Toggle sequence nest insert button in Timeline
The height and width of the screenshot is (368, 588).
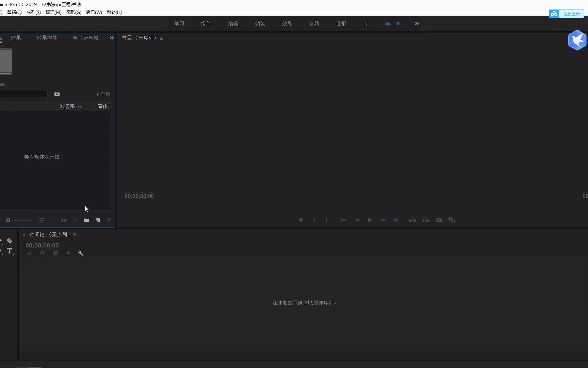pyautogui.click(x=30, y=253)
